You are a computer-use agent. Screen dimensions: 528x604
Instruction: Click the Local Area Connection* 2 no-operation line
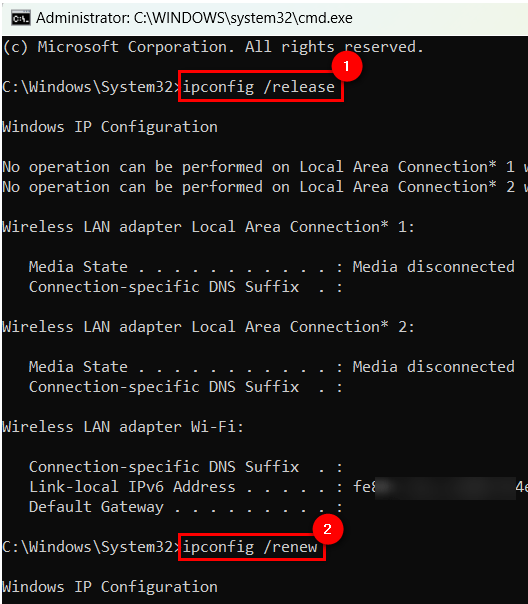(265, 187)
